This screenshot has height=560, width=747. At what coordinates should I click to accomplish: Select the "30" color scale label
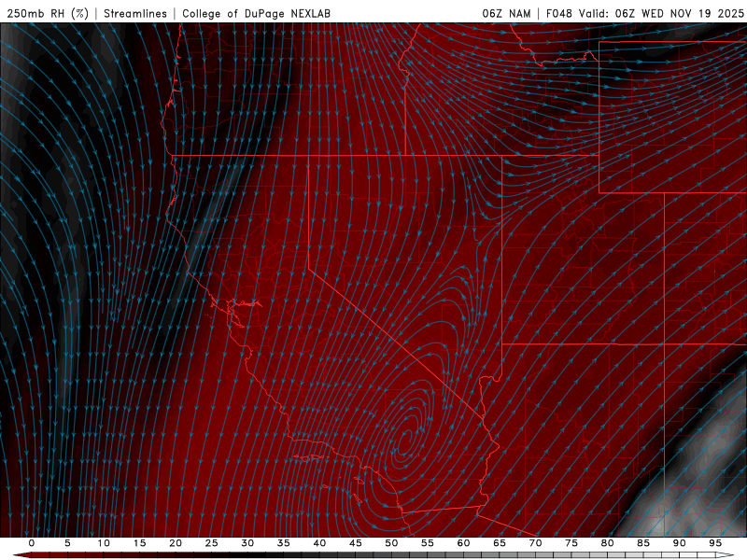point(247,543)
